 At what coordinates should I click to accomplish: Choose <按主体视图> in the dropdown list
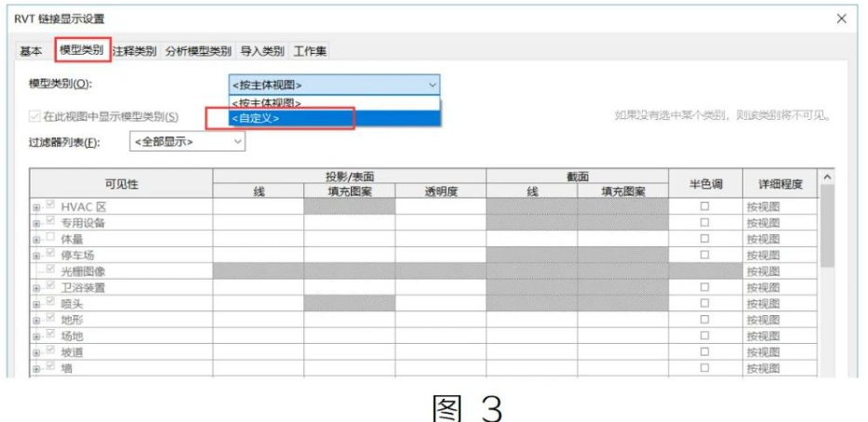(334, 103)
